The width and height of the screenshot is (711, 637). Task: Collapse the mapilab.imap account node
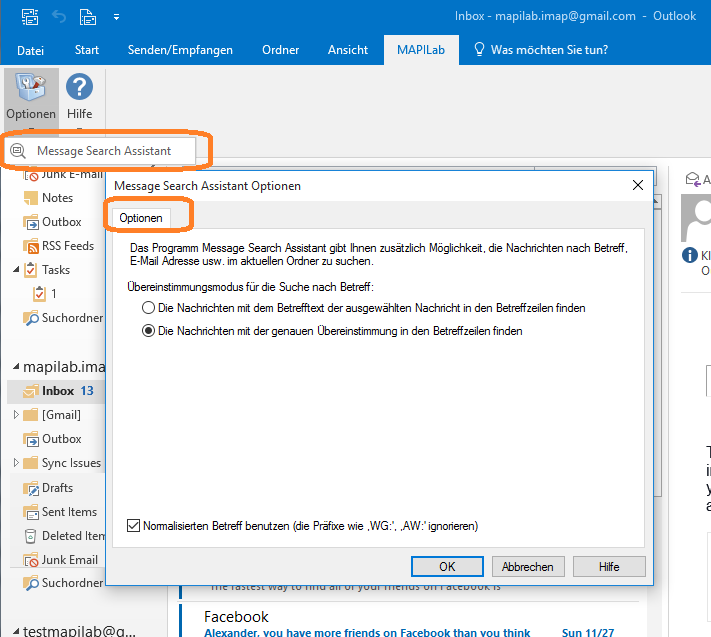[x=16, y=366]
